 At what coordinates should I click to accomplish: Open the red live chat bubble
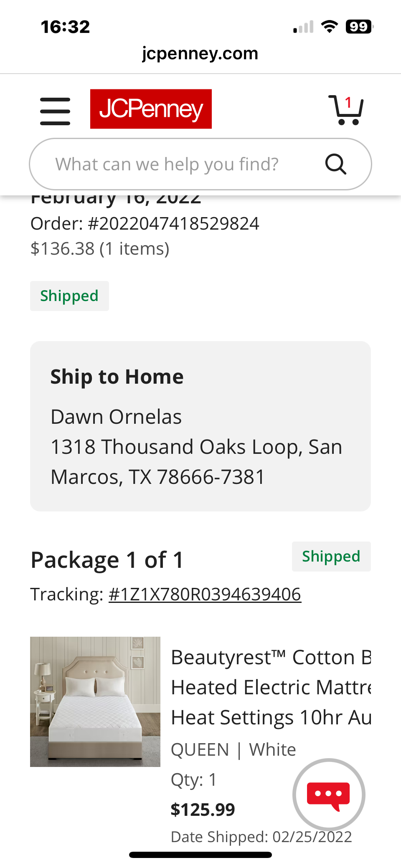pos(329,794)
